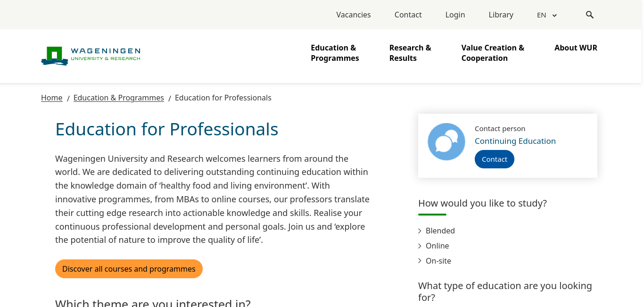Click Home in the breadcrumb
Image resolution: width=644 pixels, height=307 pixels.
tap(52, 98)
